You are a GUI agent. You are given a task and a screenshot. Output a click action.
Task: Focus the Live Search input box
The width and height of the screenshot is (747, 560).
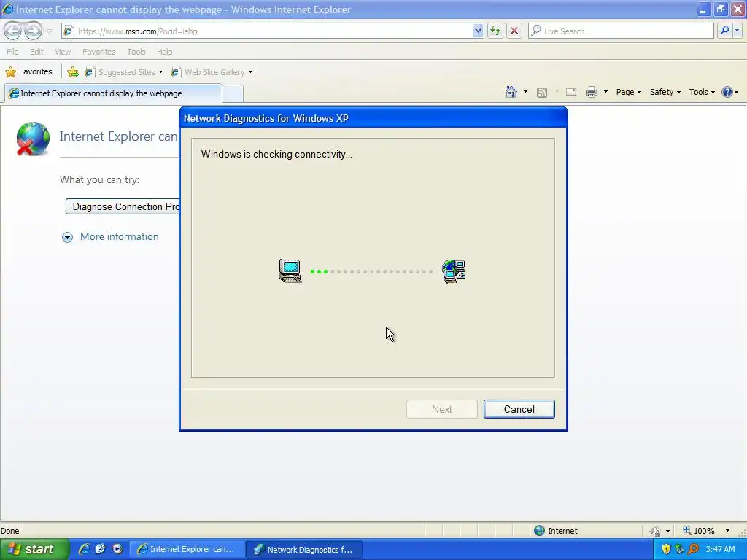pyautogui.click(x=622, y=31)
